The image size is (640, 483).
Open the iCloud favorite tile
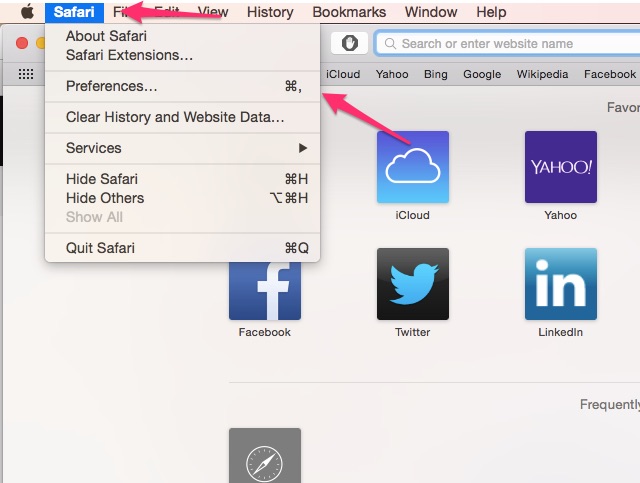coord(413,167)
